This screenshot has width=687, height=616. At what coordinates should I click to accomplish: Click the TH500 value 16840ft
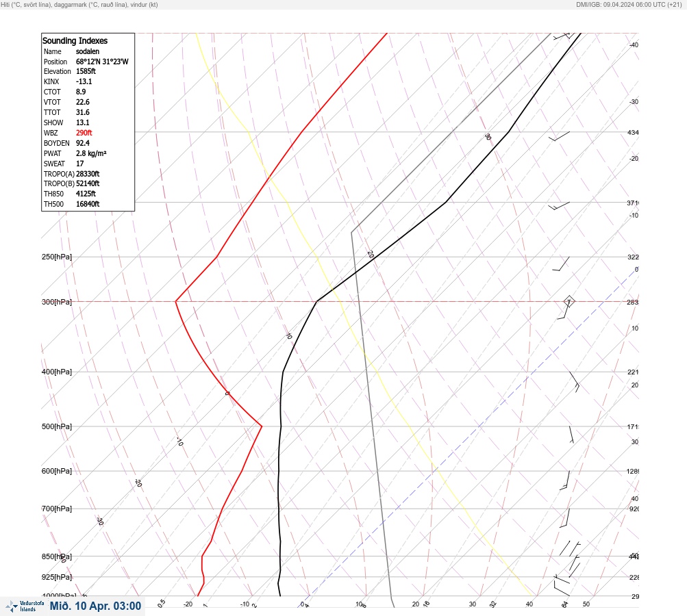[x=88, y=204]
